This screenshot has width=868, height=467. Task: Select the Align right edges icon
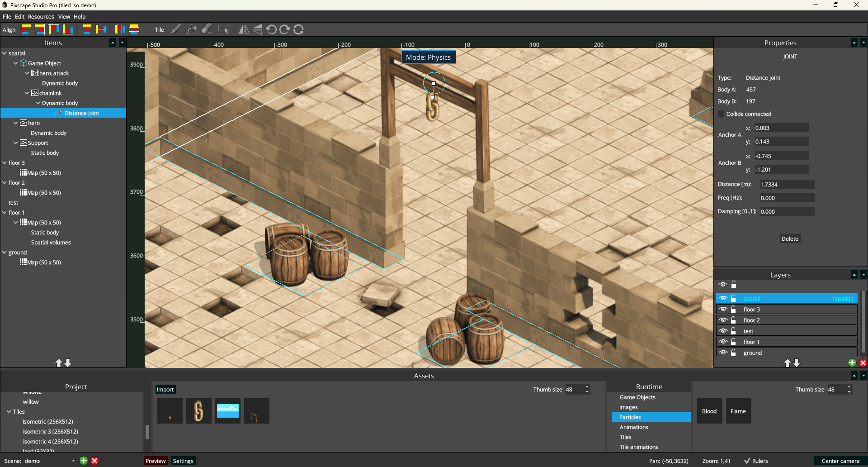click(40, 29)
